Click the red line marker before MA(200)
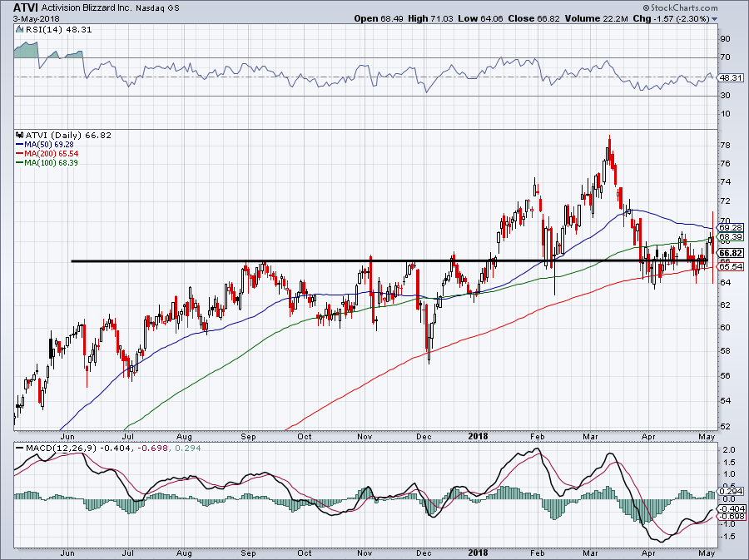Image resolution: width=749 pixels, height=560 pixels. (x=20, y=154)
